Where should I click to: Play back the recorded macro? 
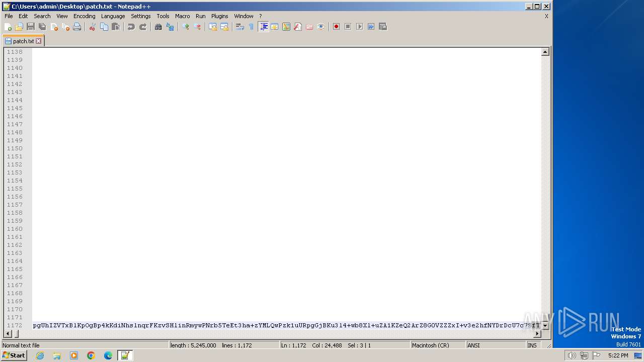pos(360,27)
